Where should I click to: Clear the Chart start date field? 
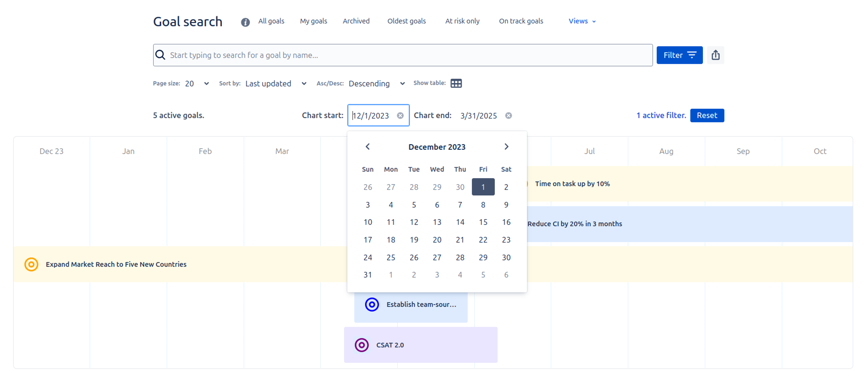pyautogui.click(x=400, y=115)
